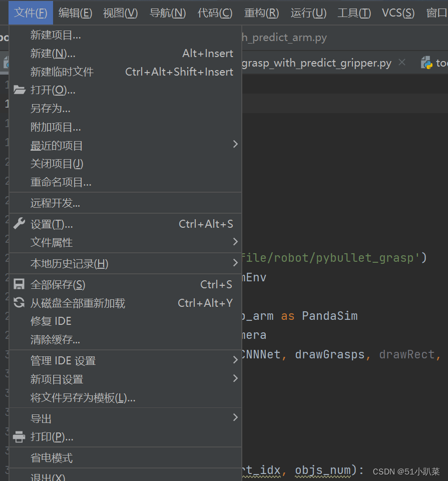Choose 将文件另存为模板(L)... entry
Screen dimensions: 448x481
point(125,397)
